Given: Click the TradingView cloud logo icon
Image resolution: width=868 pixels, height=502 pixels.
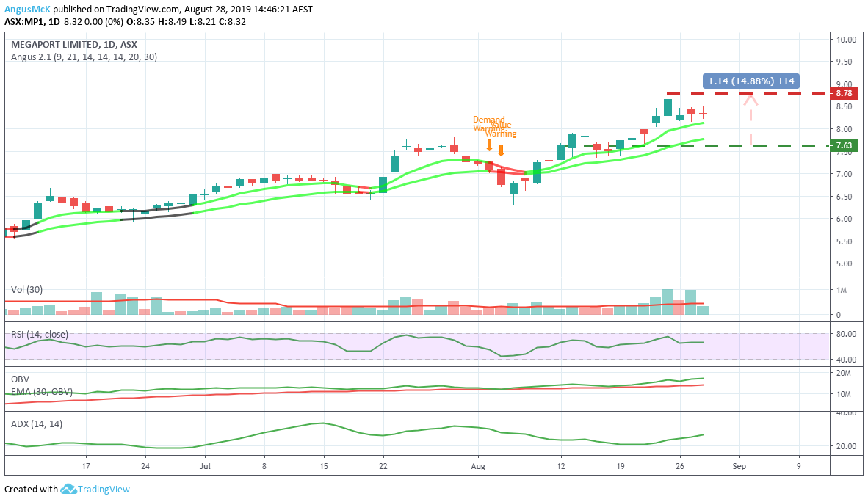Looking at the screenshot, I should coord(68,490).
